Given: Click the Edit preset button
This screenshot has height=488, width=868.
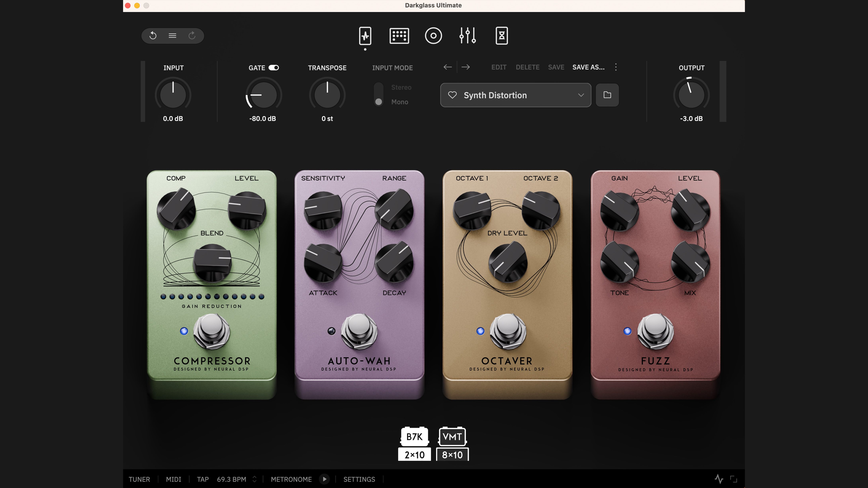Looking at the screenshot, I should coord(499,67).
